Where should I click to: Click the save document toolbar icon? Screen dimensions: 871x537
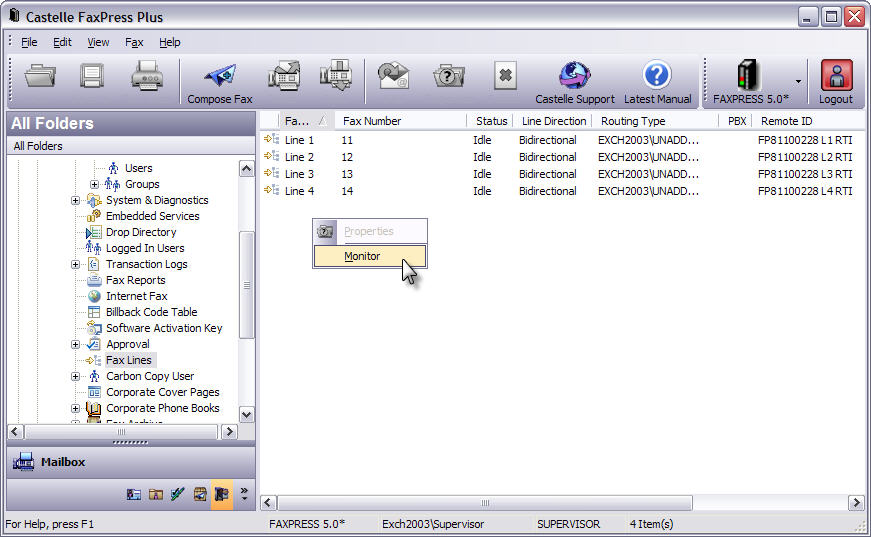pos(92,76)
